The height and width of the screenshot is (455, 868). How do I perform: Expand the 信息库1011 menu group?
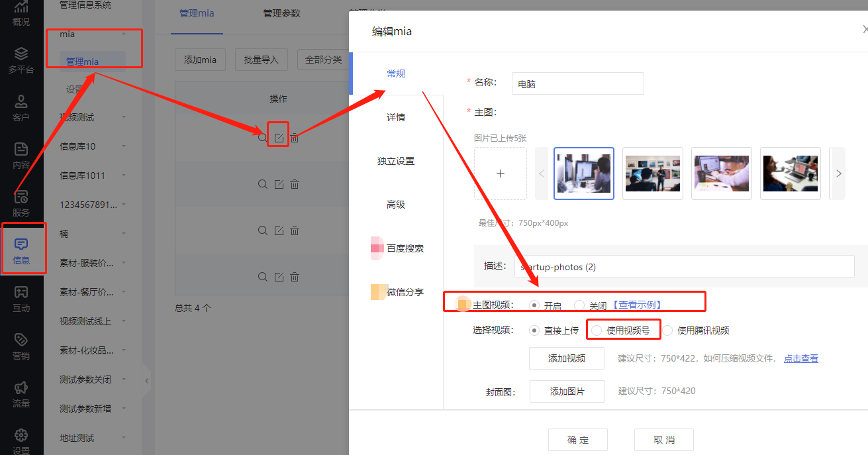(124, 176)
